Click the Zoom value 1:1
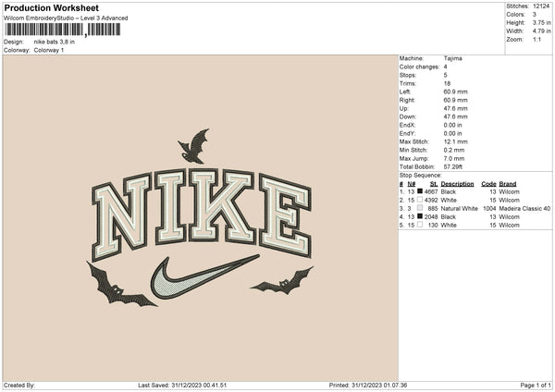The height and width of the screenshot is (392, 555). [x=536, y=40]
